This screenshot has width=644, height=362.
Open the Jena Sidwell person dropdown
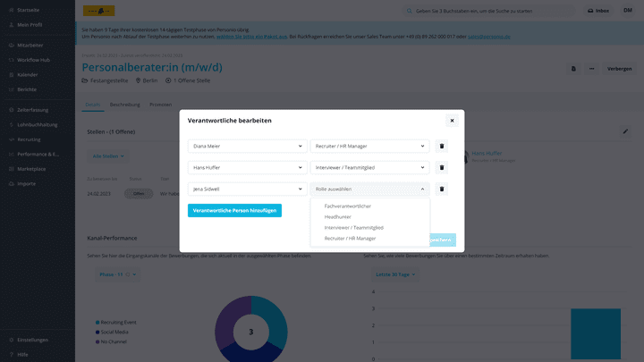tap(247, 189)
